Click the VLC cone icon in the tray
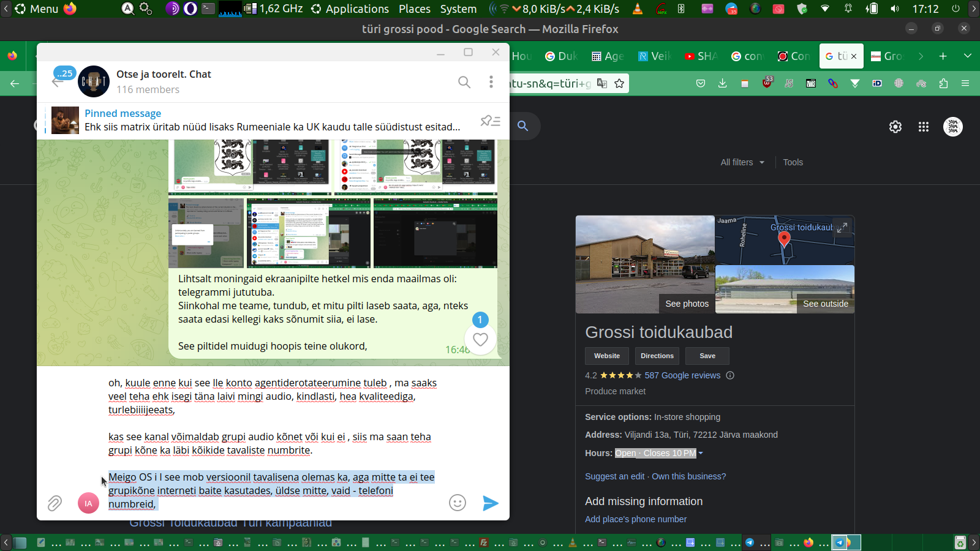Image resolution: width=980 pixels, height=551 pixels. 638,9
